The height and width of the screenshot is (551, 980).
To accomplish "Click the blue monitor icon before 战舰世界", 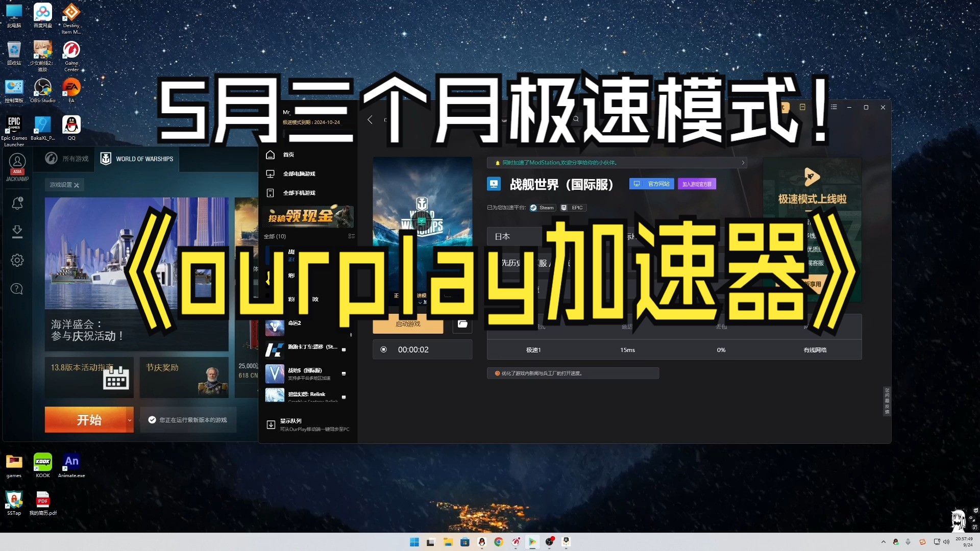I will (494, 184).
